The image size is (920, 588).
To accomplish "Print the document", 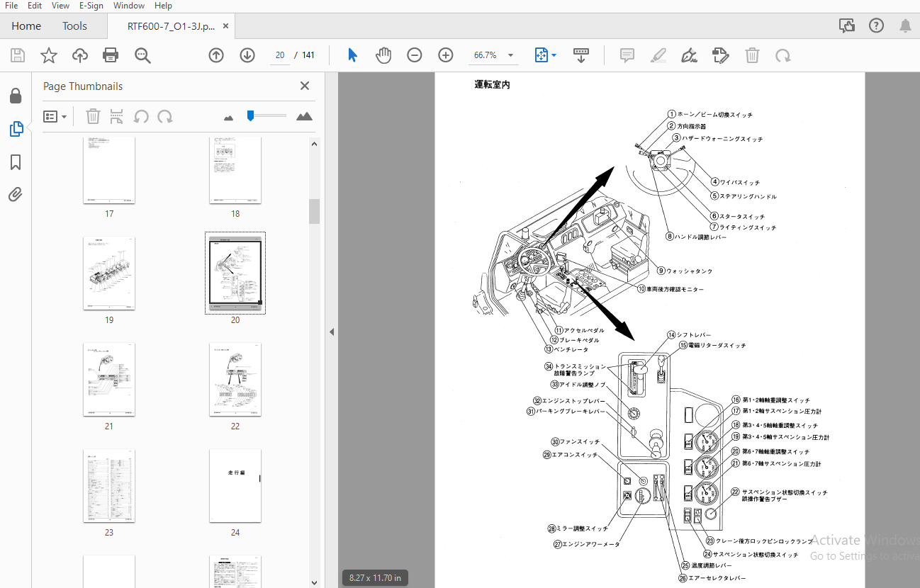I will (111, 55).
